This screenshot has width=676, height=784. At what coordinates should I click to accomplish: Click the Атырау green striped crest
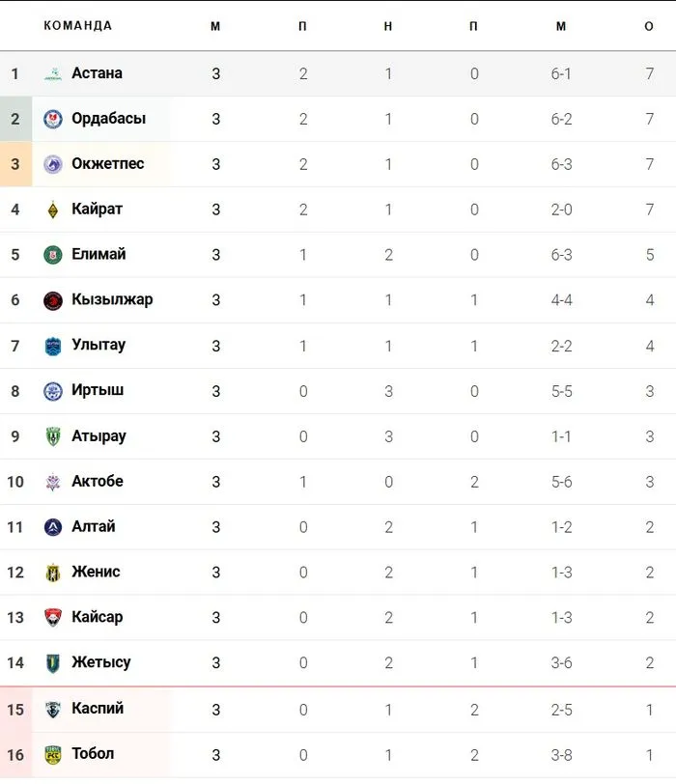(x=53, y=437)
